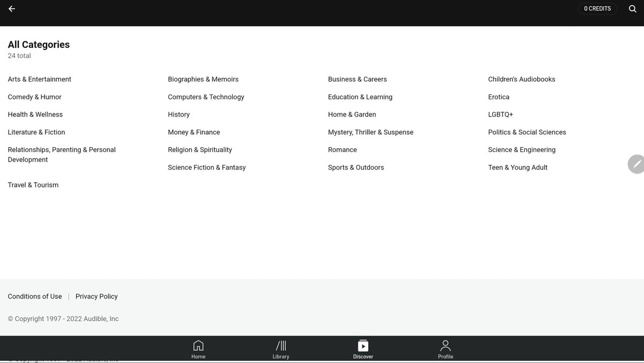Image resolution: width=644 pixels, height=363 pixels.
Task: Open the Home tab
Action: [199, 350]
